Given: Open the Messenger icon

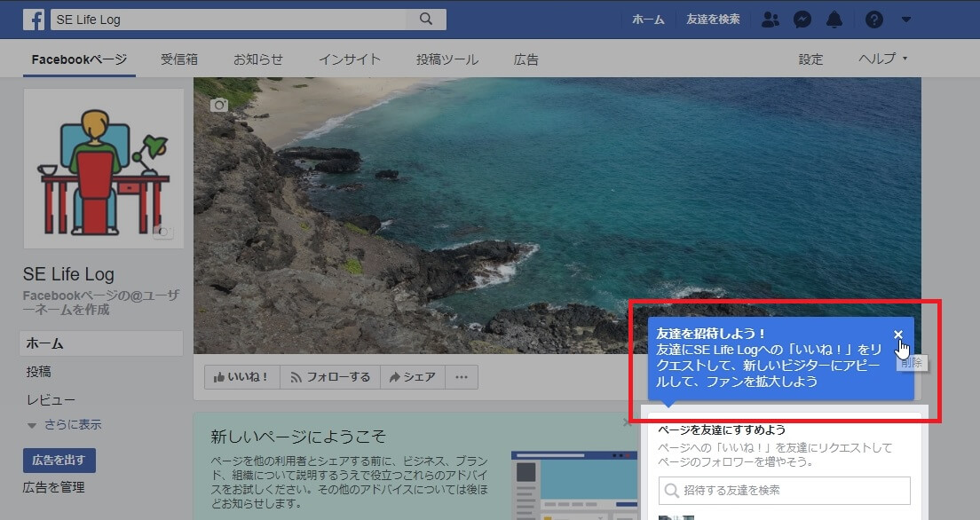Looking at the screenshot, I should click(x=802, y=20).
